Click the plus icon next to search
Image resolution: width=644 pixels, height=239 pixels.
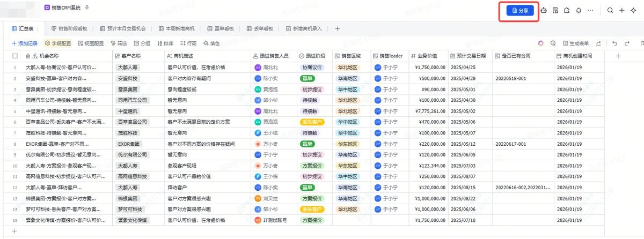[x=621, y=10]
